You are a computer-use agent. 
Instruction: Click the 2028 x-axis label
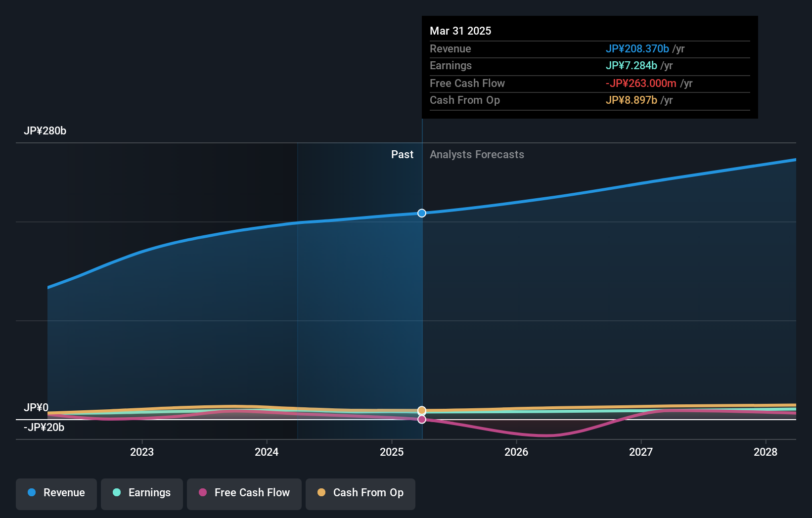[766, 452]
